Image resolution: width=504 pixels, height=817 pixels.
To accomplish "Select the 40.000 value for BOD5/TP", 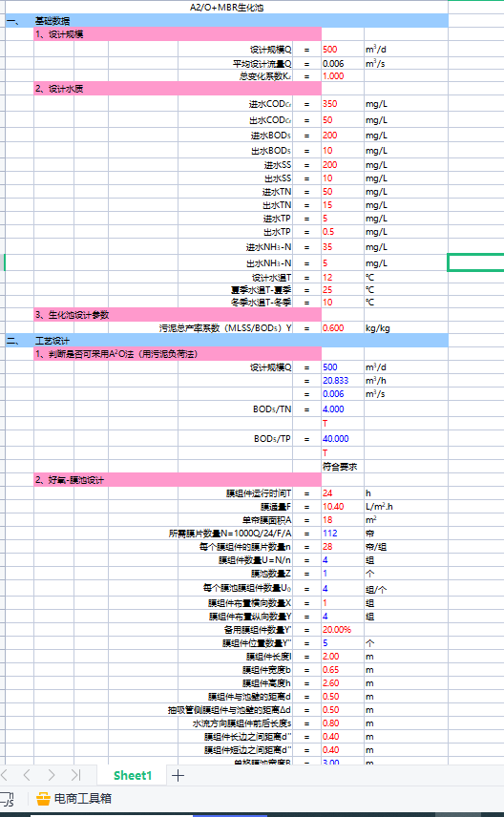I will click(343, 439).
